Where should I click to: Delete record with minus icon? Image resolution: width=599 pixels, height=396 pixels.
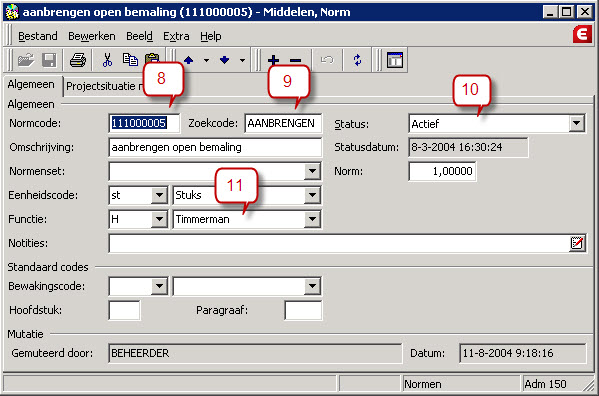pyautogui.click(x=295, y=60)
